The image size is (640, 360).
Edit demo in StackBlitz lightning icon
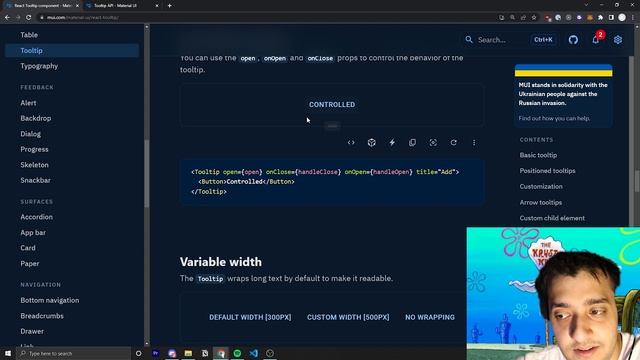click(392, 142)
